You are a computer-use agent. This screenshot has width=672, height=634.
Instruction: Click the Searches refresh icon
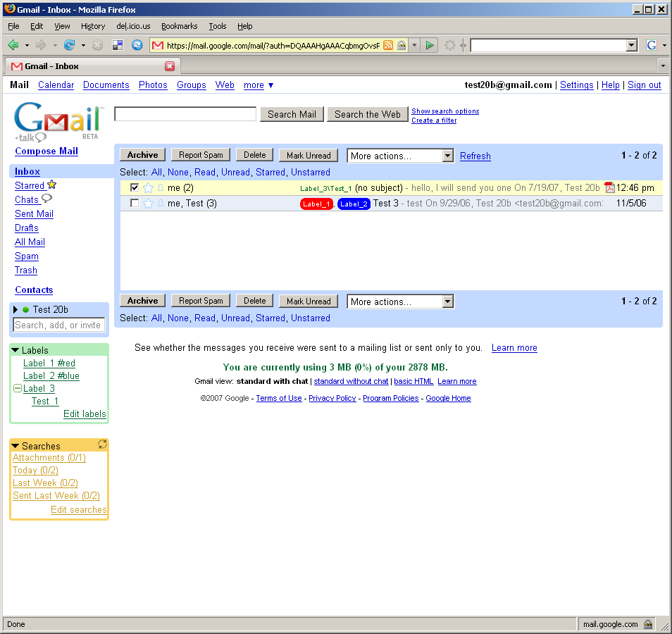pyautogui.click(x=102, y=445)
